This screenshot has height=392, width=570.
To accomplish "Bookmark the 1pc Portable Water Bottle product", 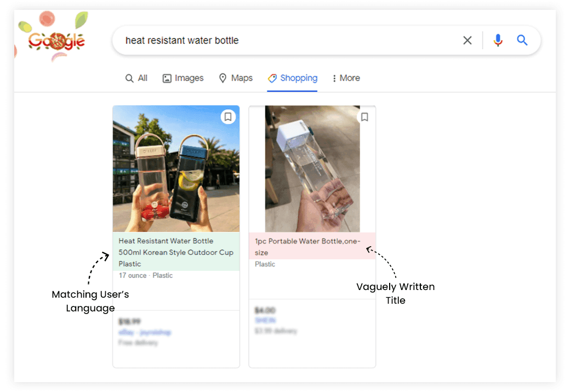I will point(364,117).
